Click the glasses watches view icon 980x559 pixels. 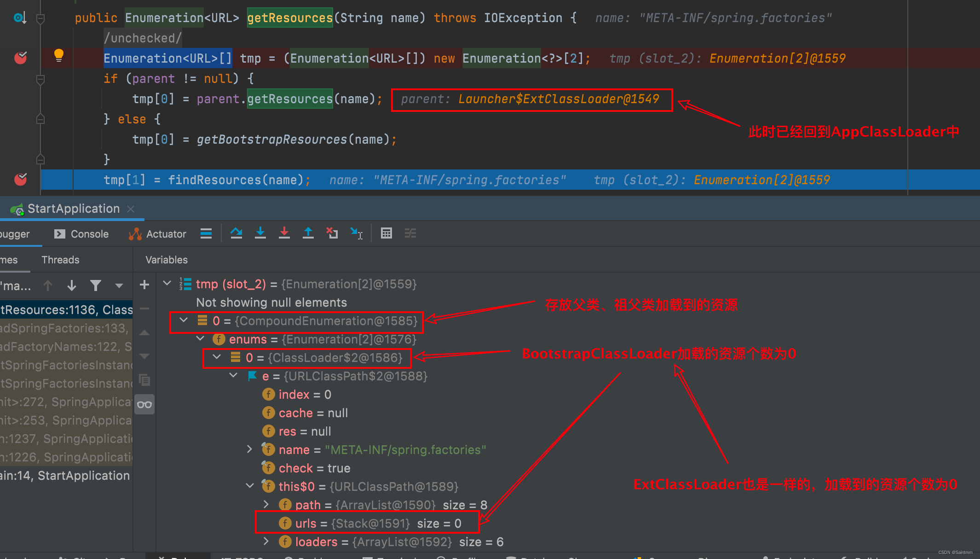click(x=144, y=405)
